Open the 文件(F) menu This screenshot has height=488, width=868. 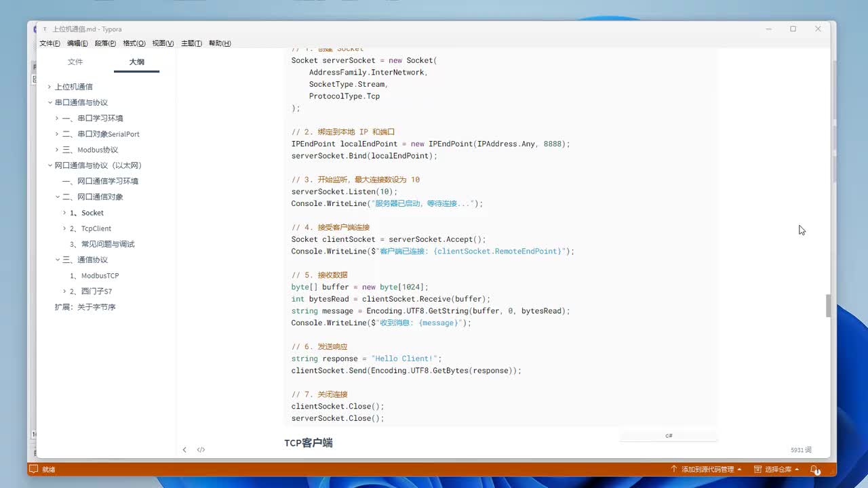click(x=50, y=43)
